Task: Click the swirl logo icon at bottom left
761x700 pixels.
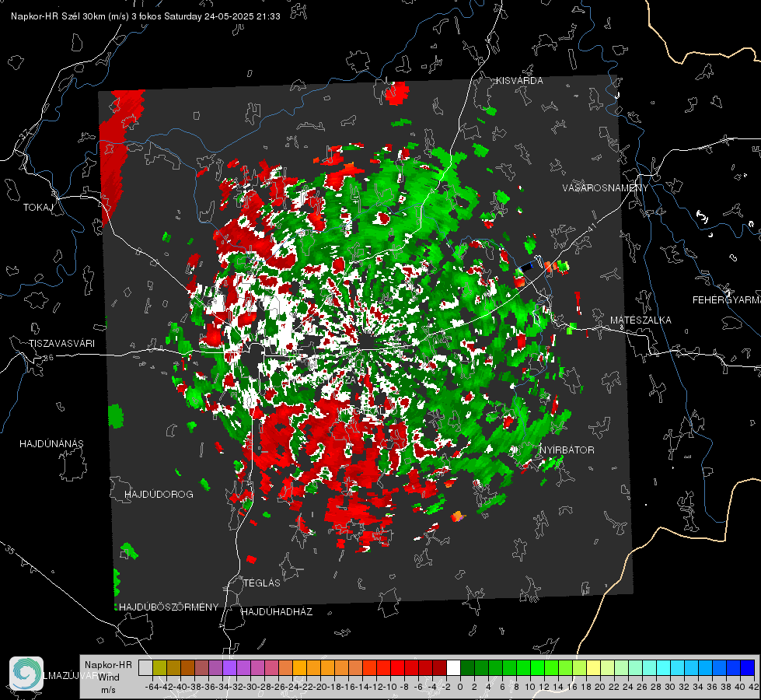Action: pyautogui.click(x=26, y=674)
